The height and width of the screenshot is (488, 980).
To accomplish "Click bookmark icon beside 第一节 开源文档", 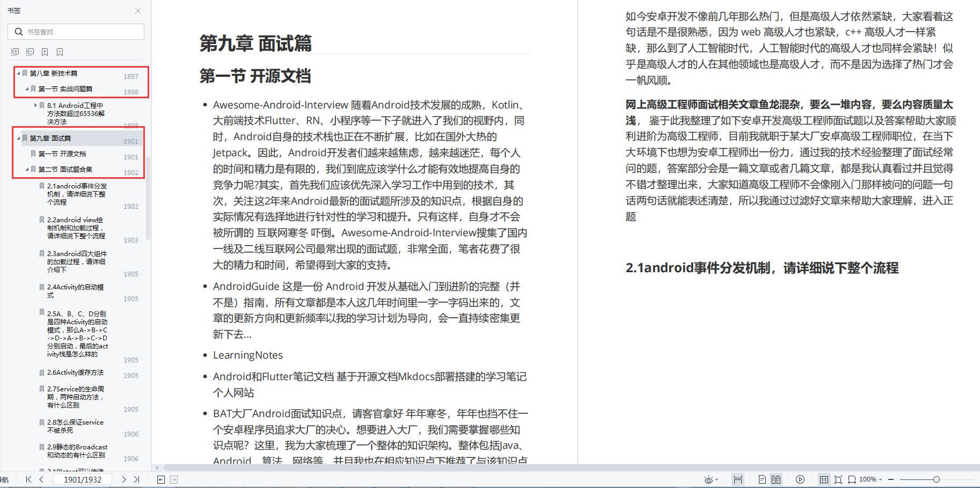I will (x=33, y=154).
